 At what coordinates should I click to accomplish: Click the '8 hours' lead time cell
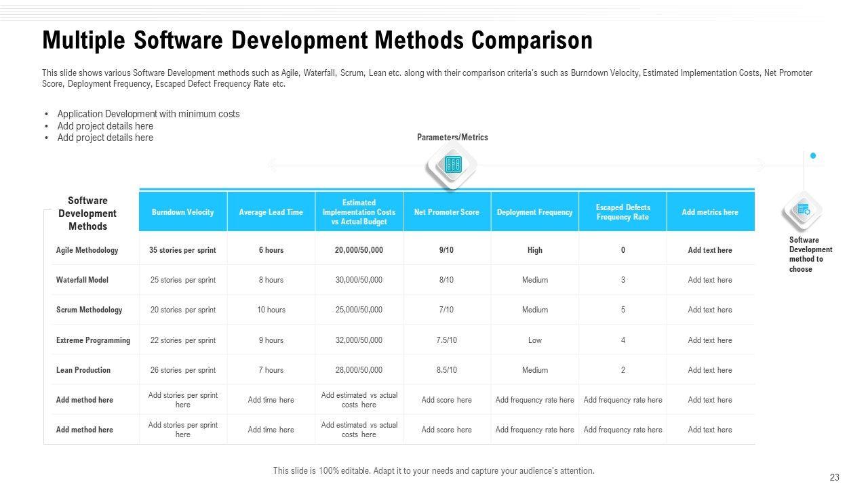pyautogui.click(x=271, y=280)
